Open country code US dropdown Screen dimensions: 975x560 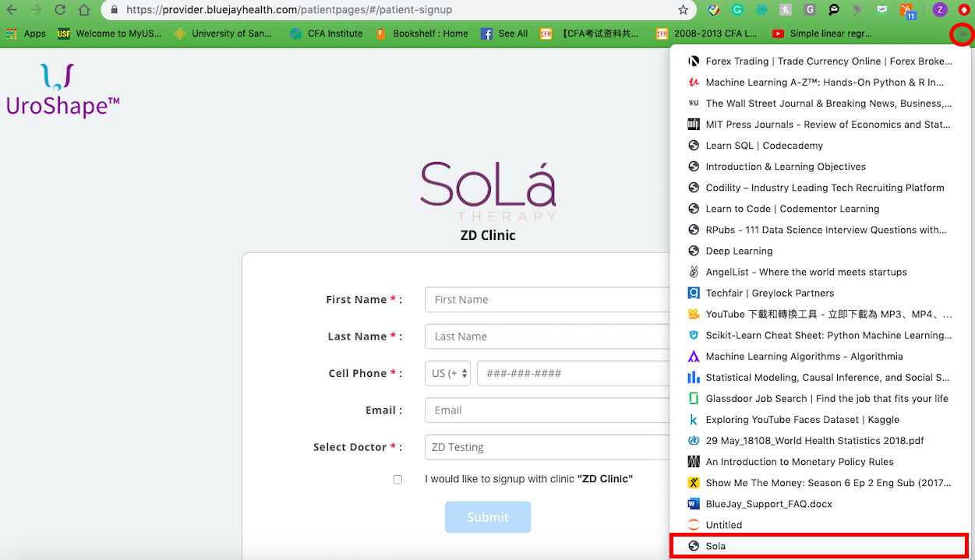[447, 374]
